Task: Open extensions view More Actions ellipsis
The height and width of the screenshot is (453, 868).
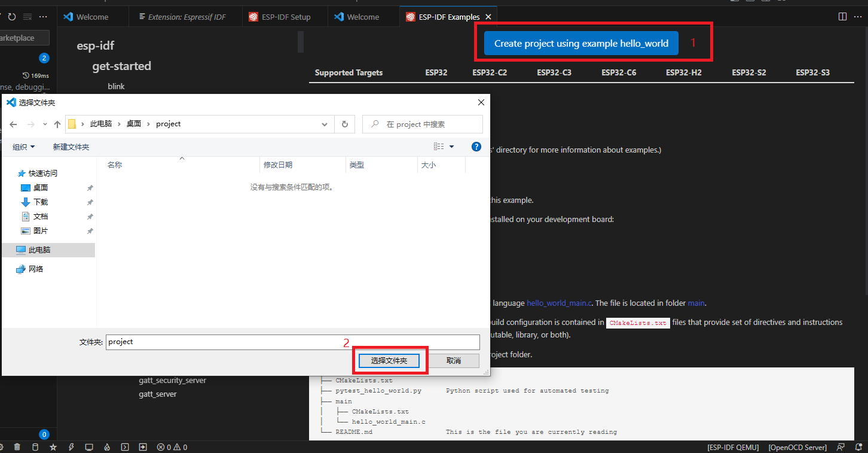Action: [42, 17]
